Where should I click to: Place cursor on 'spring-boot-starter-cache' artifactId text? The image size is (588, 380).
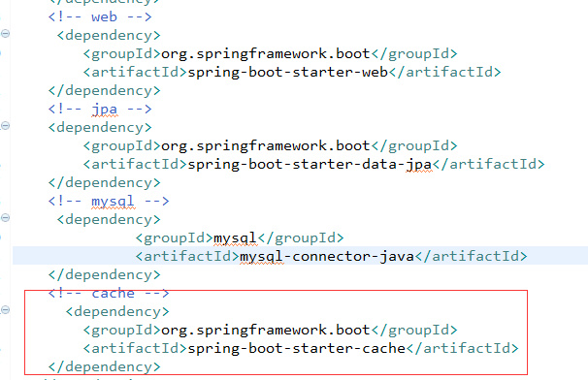tap(296, 349)
